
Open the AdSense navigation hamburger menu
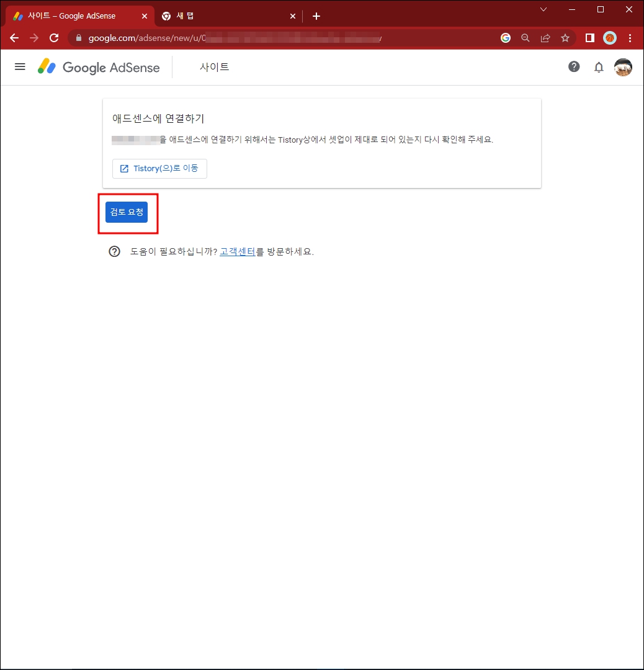coord(20,66)
